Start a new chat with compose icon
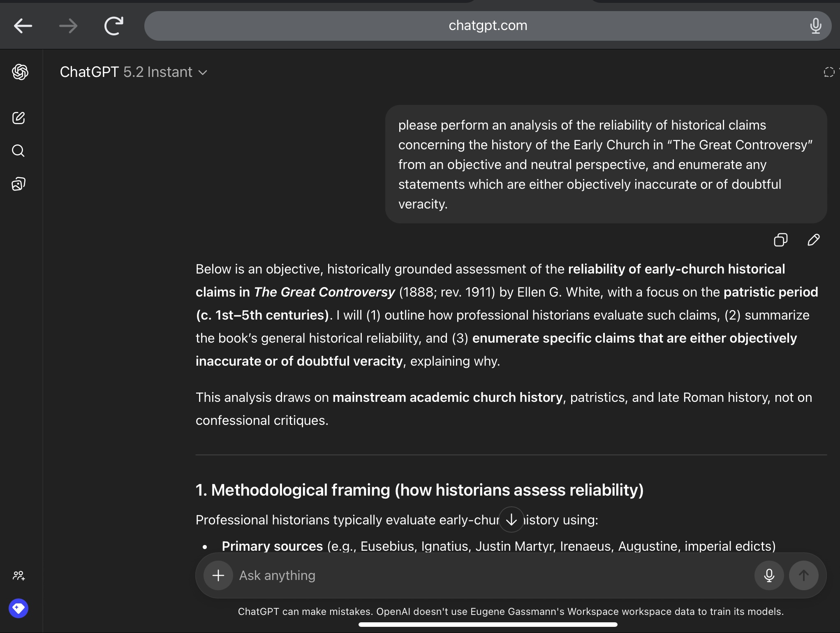840x633 pixels. pyautogui.click(x=19, y=118)
